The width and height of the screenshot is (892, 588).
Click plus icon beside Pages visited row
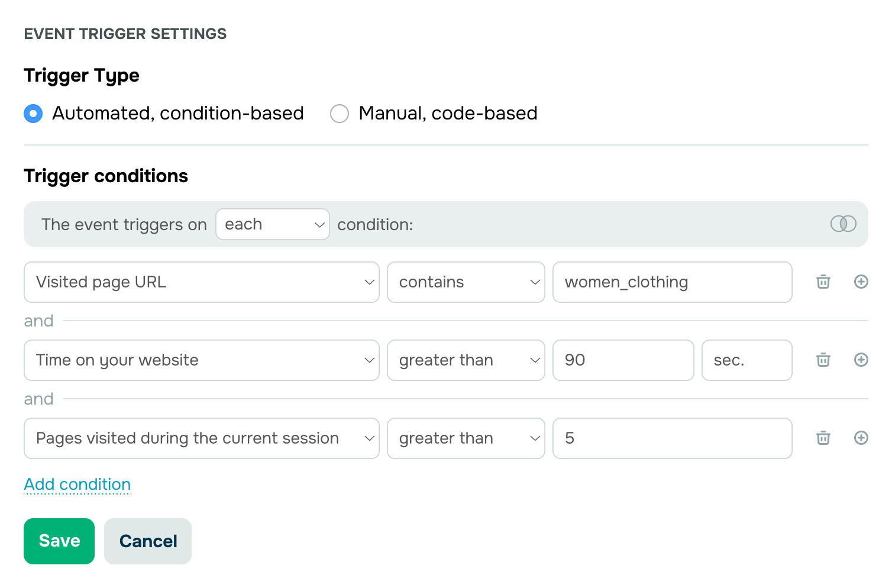861,438
